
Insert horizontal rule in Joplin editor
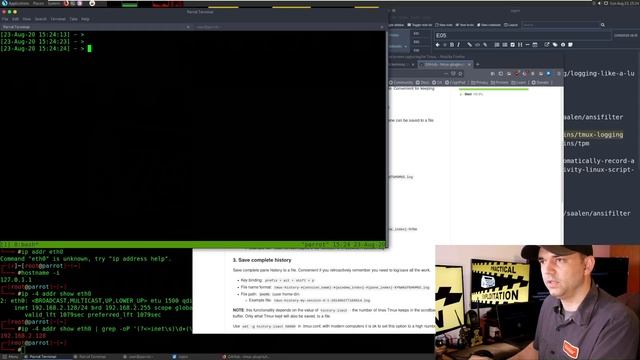pos(528,45)
